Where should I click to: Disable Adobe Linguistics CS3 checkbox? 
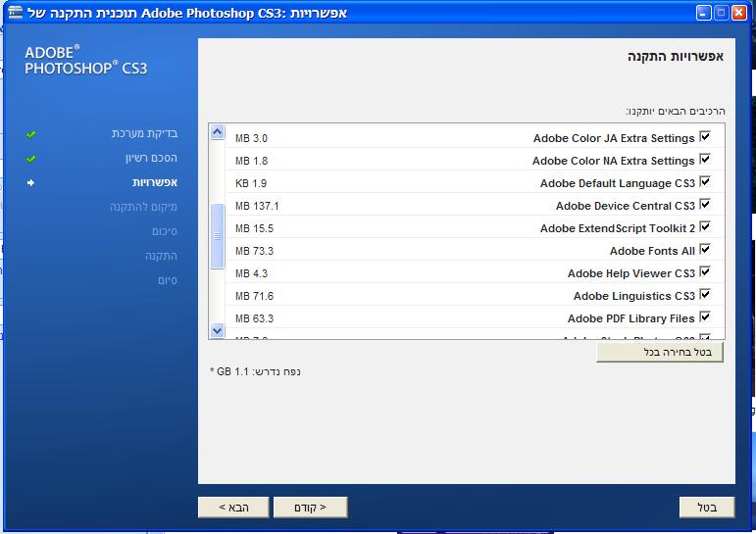point(705,294)
